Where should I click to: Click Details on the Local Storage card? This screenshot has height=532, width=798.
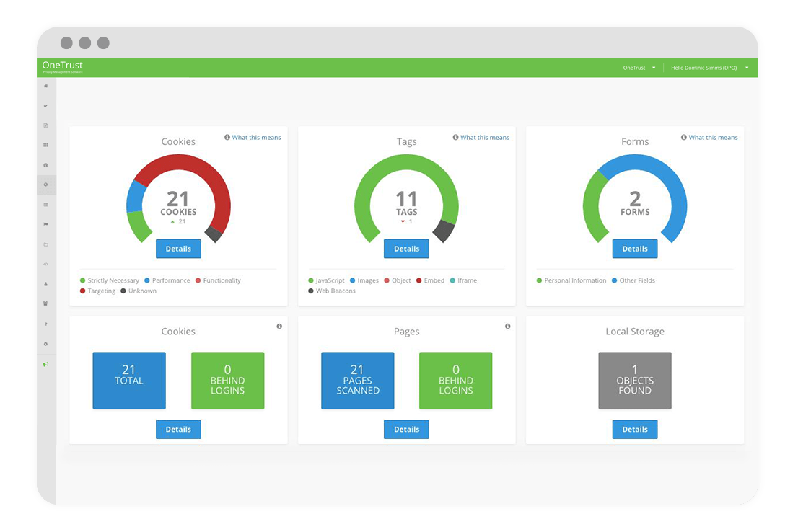click(x=635, y=429)
